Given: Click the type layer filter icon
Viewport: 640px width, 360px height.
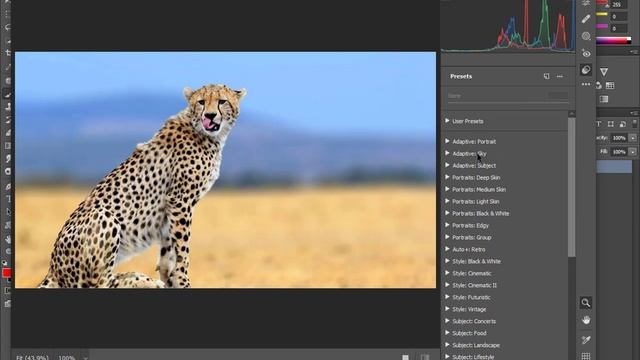Looking at the screenshot, I should tap(599, 124).
